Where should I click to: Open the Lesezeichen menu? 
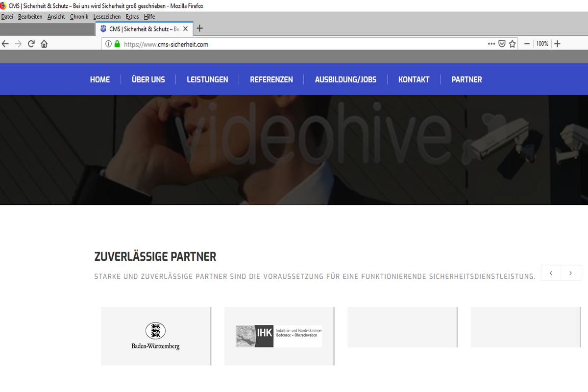point(107,17)
